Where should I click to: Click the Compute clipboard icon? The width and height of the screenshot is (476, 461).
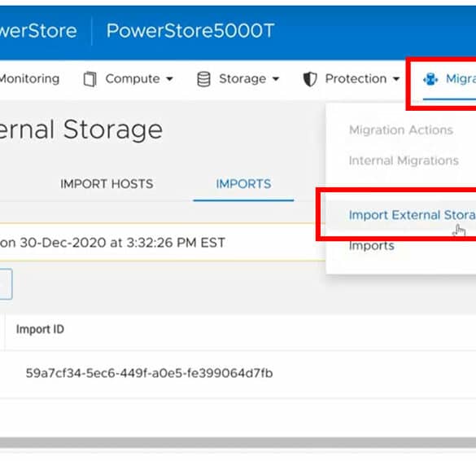90,79
